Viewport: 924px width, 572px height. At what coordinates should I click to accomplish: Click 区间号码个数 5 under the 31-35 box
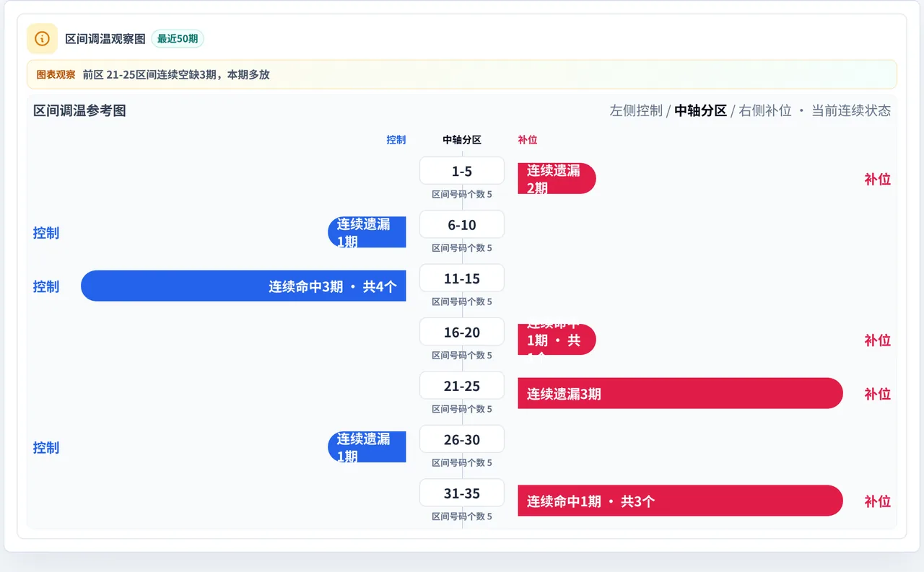tap(462, 516)
